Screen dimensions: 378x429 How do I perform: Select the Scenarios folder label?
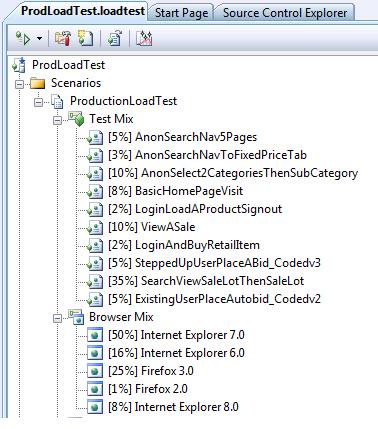(76, 83)
